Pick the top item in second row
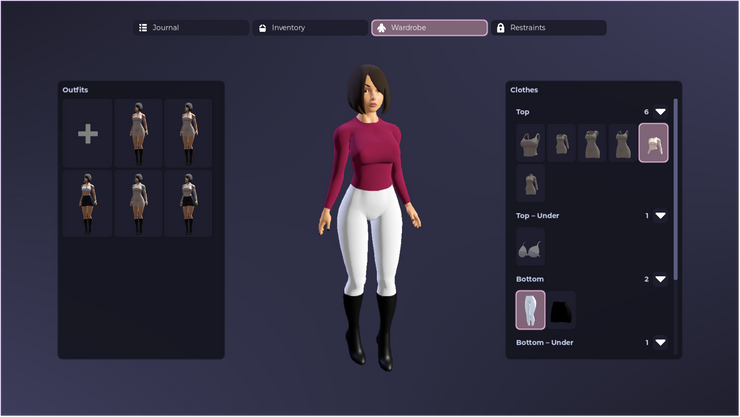Screen dimensions: 740x417 [530, 184]
